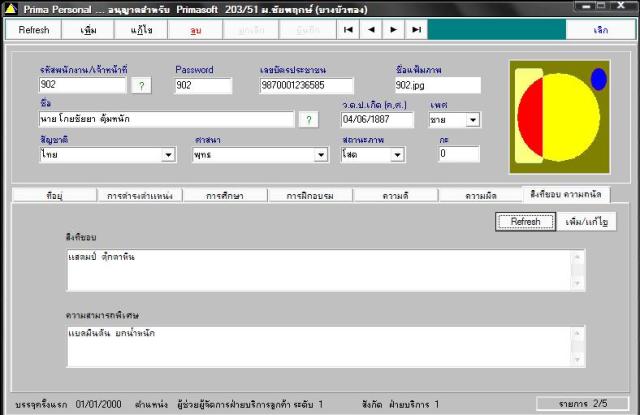Screen dimensions: 640x415
Task: Click the employee name field
Action: point(167,119)
